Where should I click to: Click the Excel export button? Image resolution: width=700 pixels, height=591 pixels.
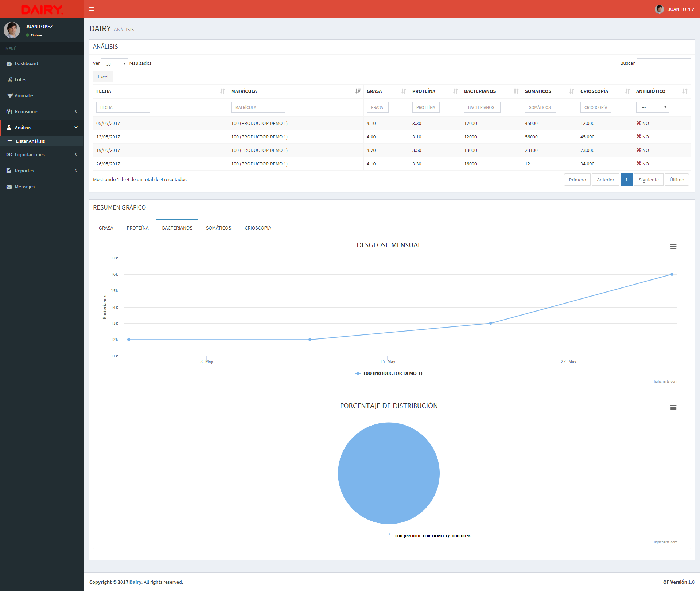pos(103,77)
